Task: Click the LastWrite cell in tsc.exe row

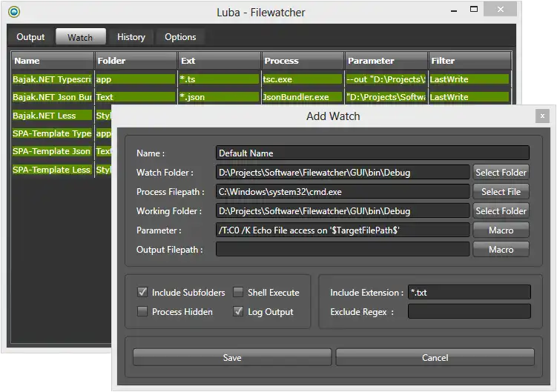Action: [469, 79]
